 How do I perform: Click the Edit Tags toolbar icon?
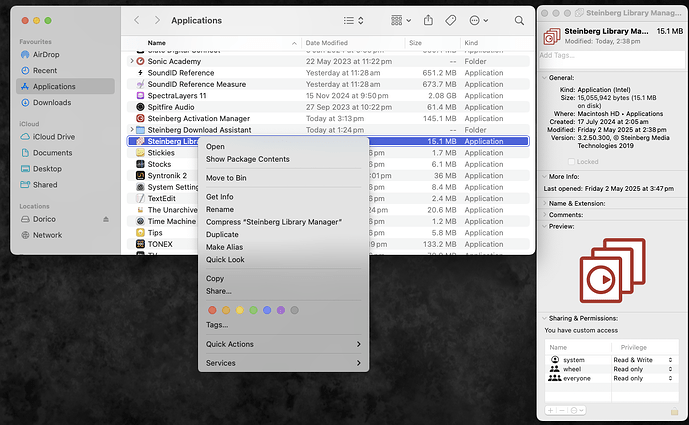coord(451,20)
